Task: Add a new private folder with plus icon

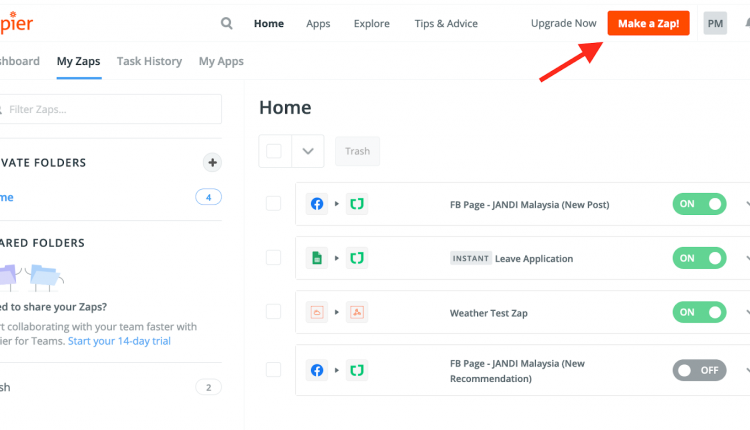Action: (212, 163)
